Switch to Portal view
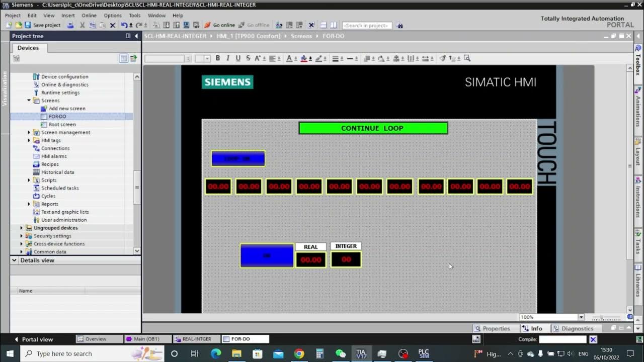 [33, 339]
